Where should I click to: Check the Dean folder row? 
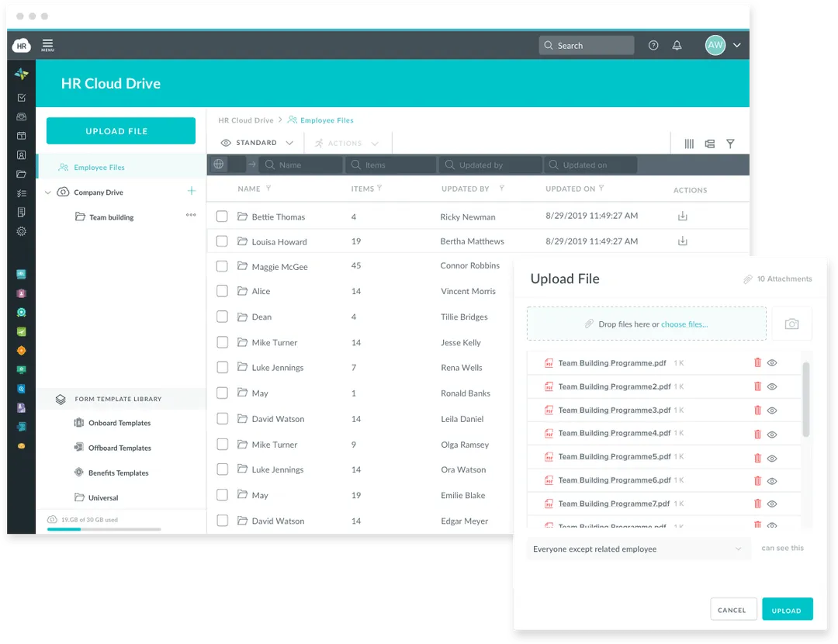222,317
